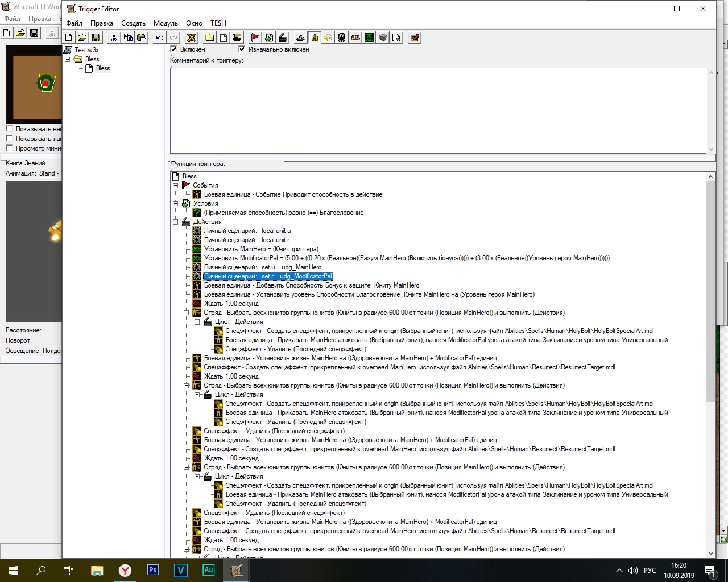
Task: Open the TESH menu
Action: [x=218, y=23]
